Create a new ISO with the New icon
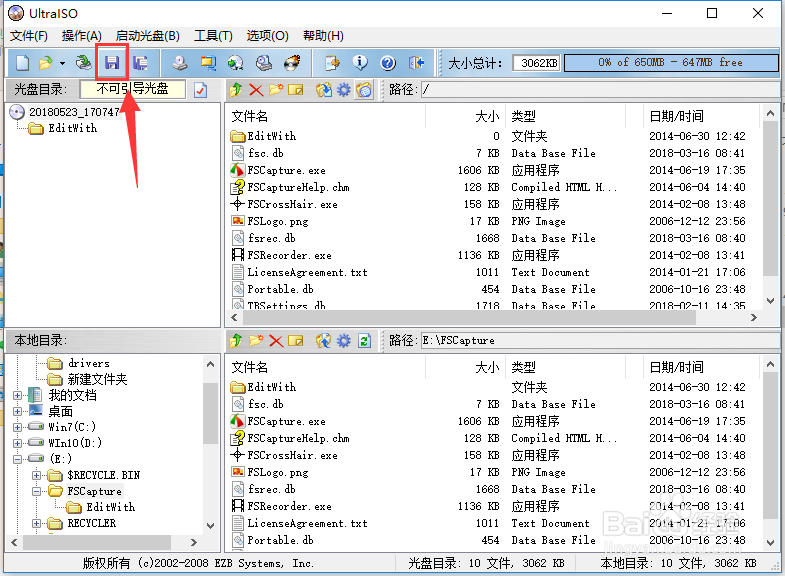The width and height of the screenshot is (785, 576). (23, 63)
